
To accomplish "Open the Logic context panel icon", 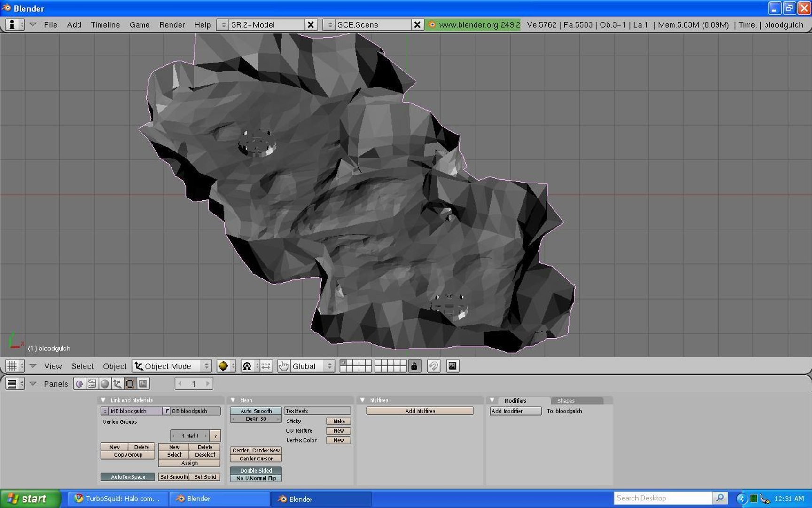I will tap(79, 384).
